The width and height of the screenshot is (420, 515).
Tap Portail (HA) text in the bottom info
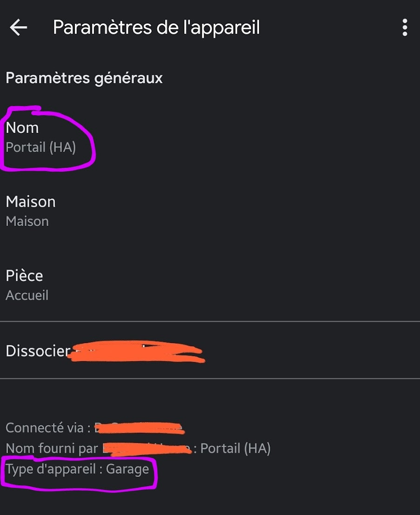pyautogui.click(x=236, y=449)
